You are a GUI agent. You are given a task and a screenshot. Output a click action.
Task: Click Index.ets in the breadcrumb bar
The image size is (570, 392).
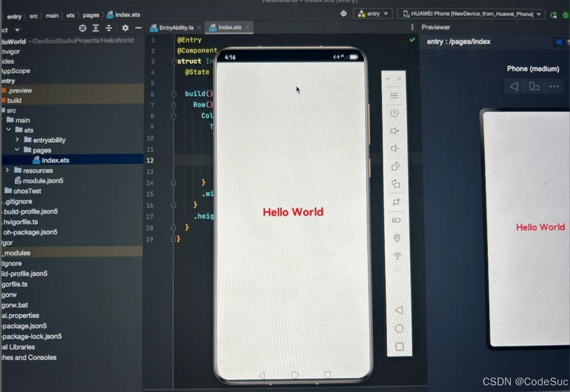124,15
